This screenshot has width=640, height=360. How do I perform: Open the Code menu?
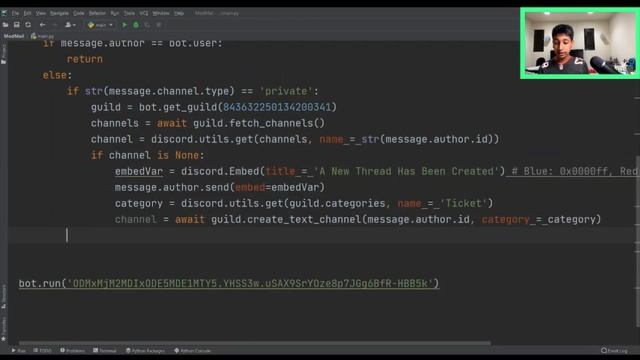(79, 13)
